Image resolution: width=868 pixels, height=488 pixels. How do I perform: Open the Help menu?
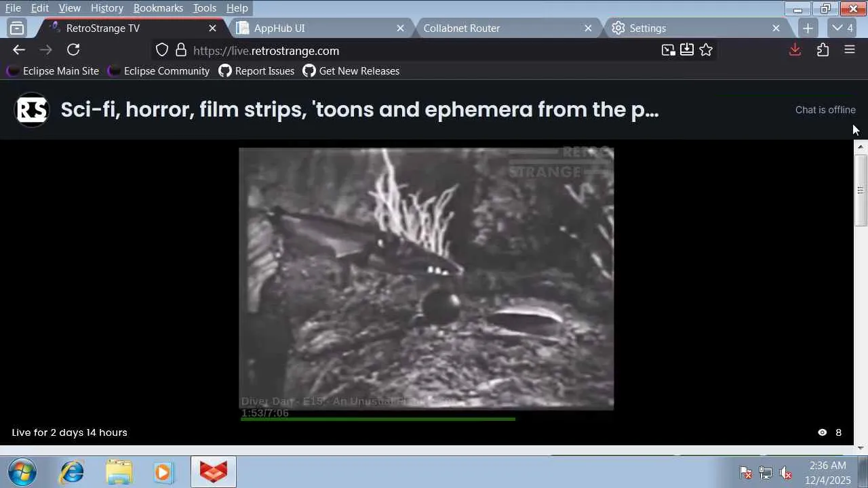tap(237, 8)
